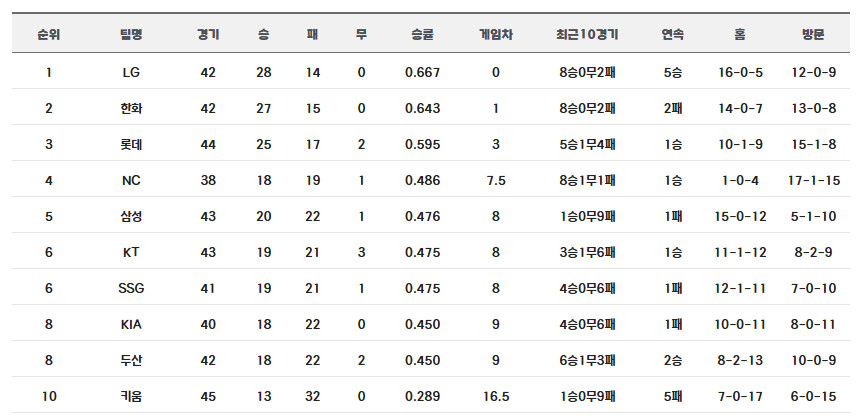857x420 pixels.
Task: Sort by the 팀명 column header
Action: click(131, 34)
